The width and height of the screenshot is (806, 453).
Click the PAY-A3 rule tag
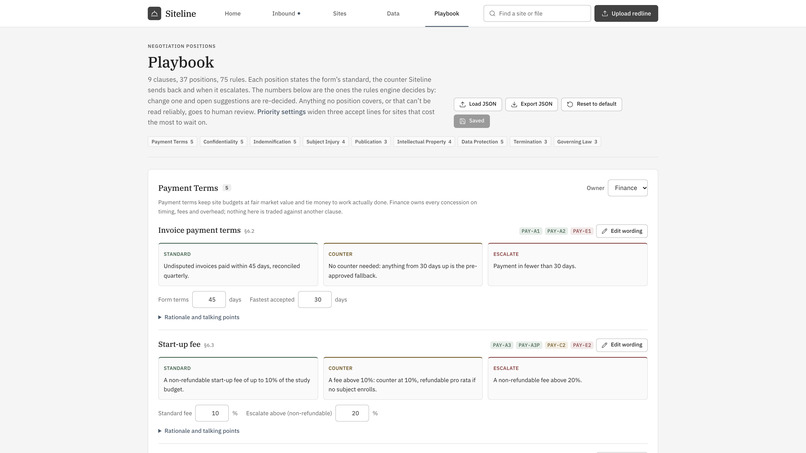(502, 345)
